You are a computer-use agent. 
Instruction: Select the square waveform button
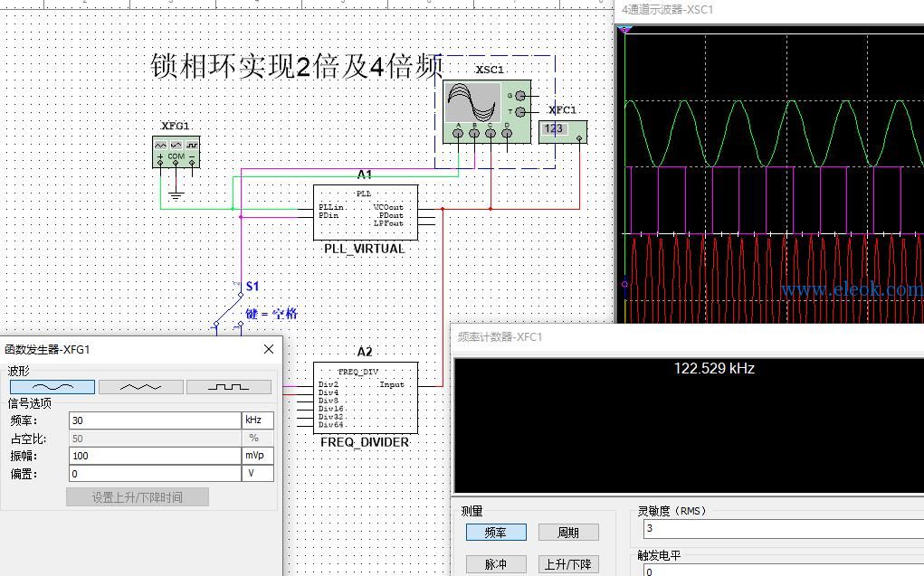[229, 387]
